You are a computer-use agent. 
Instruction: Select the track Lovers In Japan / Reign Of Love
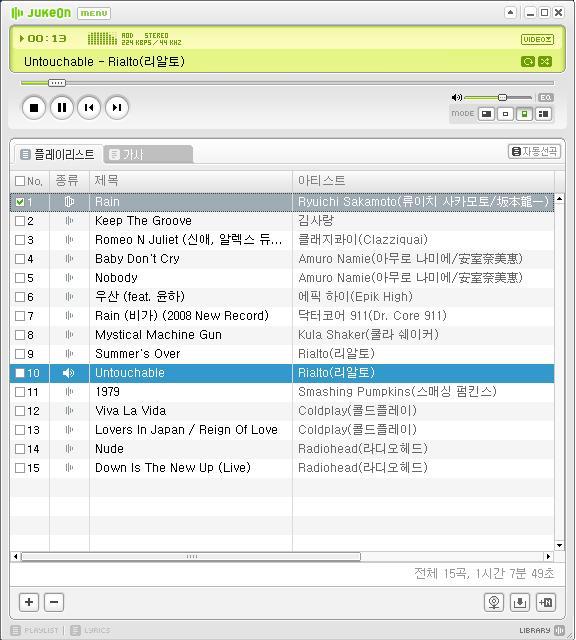pyautogui.click(x=186, y=430)
